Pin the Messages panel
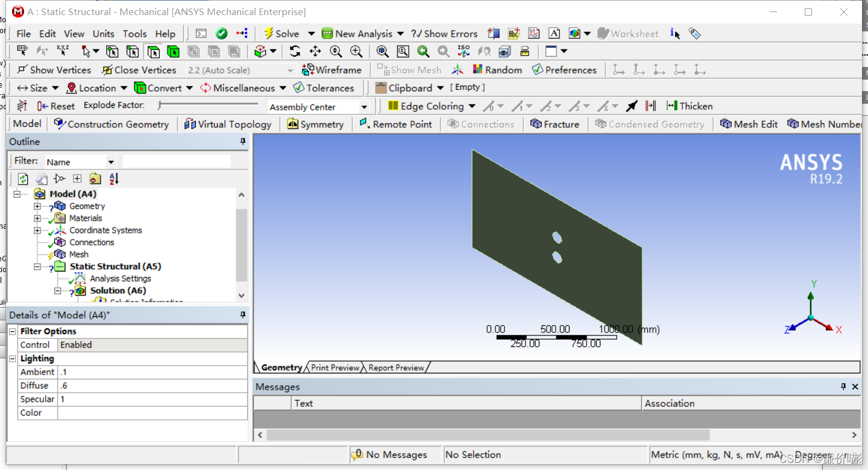This screenshot has height=470, width=868. click(843, 387)
